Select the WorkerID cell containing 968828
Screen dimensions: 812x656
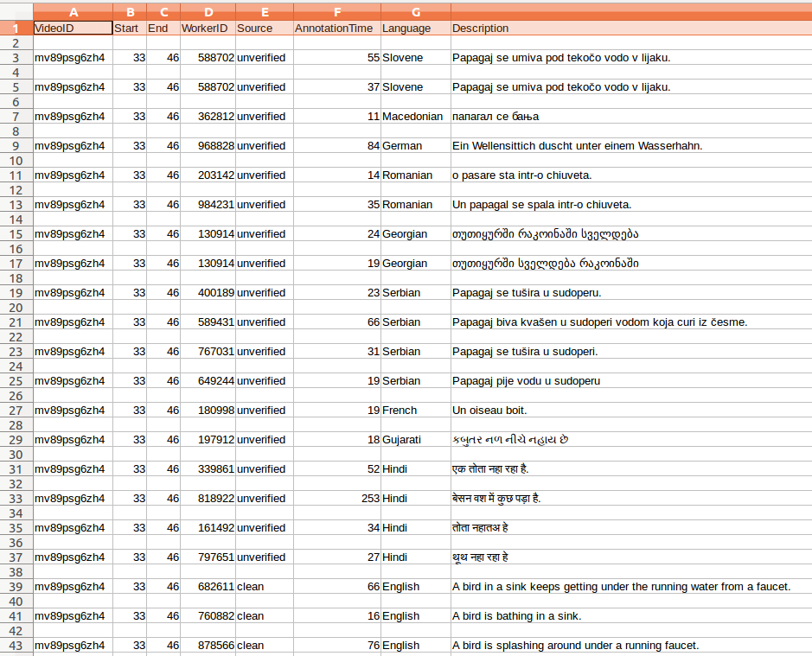208,146
